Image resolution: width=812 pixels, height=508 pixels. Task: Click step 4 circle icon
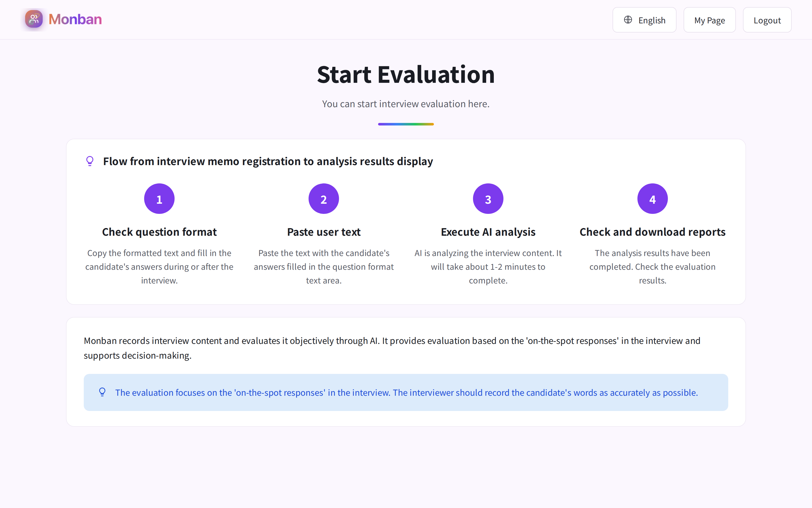click(652, 199)
